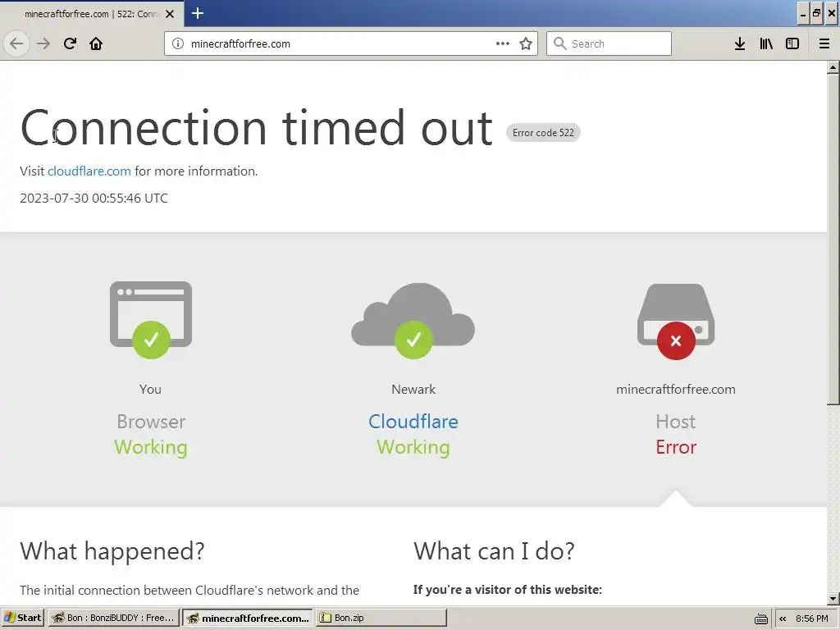
Task: Click the on-screen keyboard tray icon
Action: [x=760, y=619]
